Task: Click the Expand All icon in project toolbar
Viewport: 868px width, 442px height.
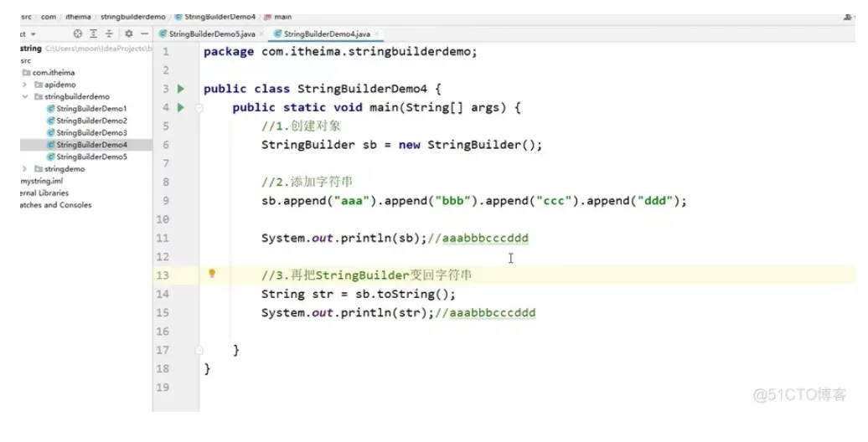Action: pyautogui.click(x=94, y=33)
